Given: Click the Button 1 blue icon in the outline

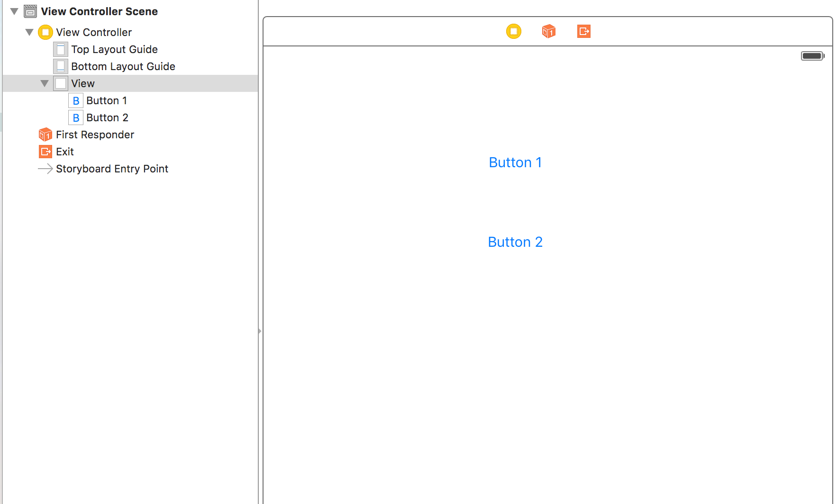Looking at the screenshot, I should [x=76, y=100].
